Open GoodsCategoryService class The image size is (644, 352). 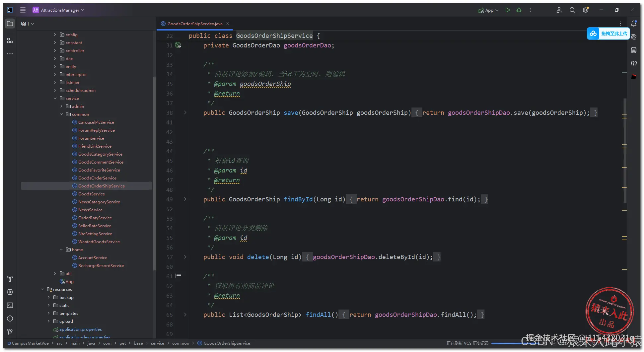click(100, 154)
